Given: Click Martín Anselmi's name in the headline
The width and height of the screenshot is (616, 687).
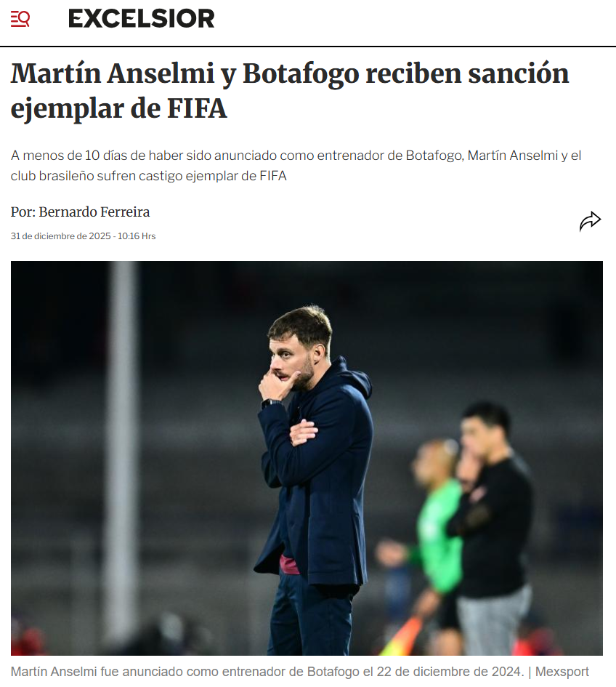Looking at the screenshot, I should 112,73.
